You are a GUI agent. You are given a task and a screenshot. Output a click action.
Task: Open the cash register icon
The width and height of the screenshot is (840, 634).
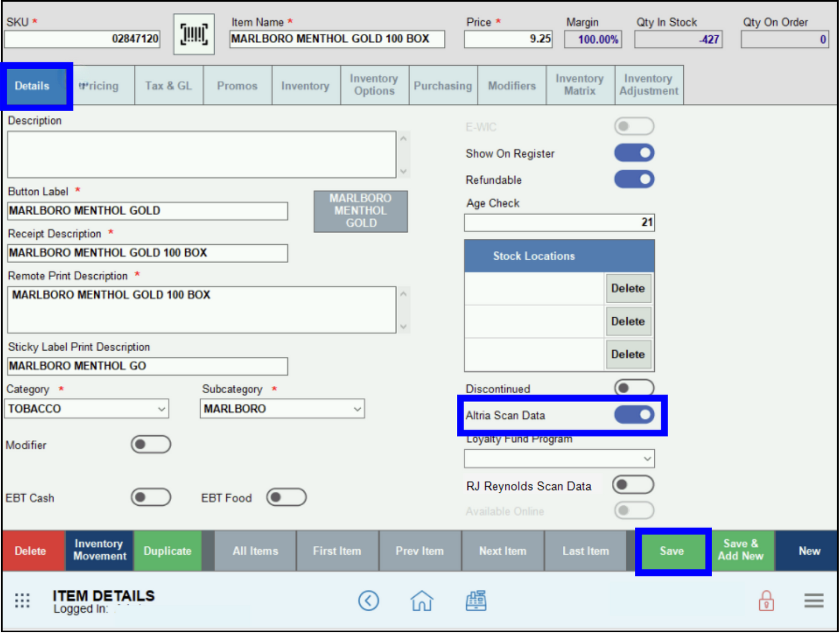coord(476,601)
